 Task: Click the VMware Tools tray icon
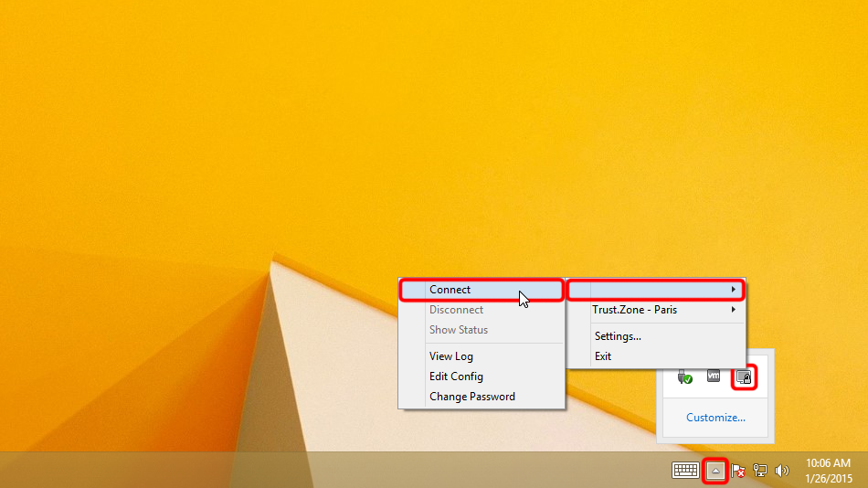tap(714, 377)
